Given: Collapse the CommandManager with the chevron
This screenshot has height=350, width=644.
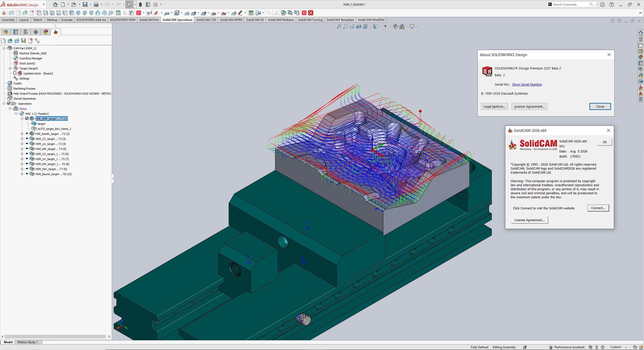Looking at the screenshot, I should coord(640,13).
